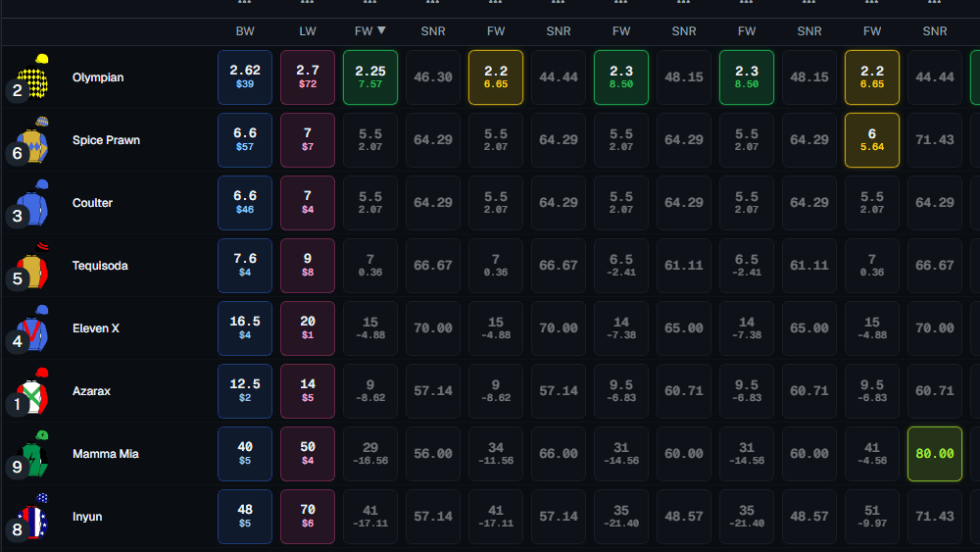Screen dimensions: 980x552
Task: Click Inyun's 71.43 SNR cell
Action: point(935,517)
